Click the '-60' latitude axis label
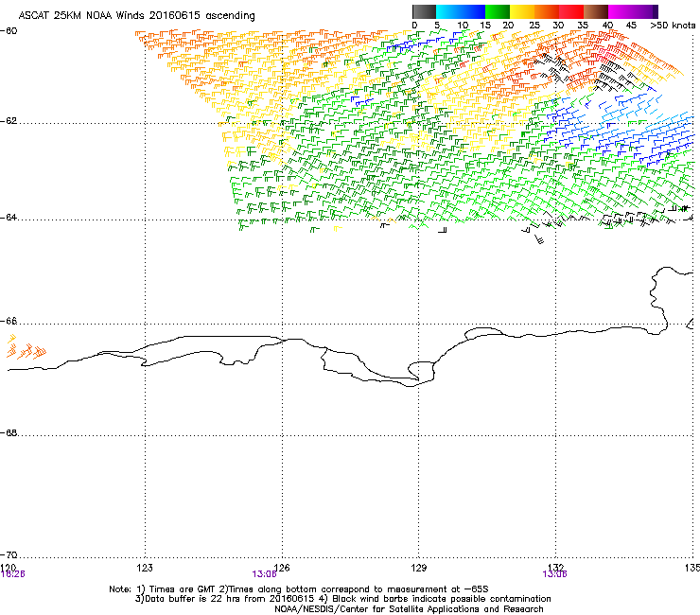Viewport: 700px width, 615px height. [x=9, y=31]
